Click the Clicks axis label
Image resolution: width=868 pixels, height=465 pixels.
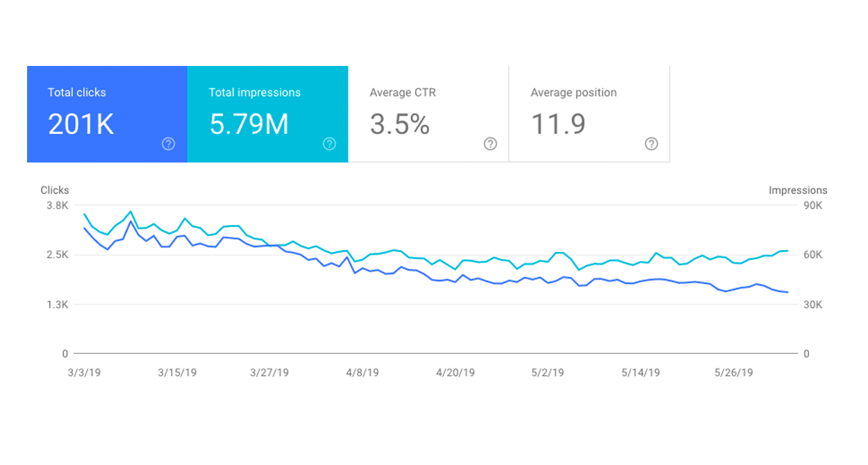pyautogui.click(x=55, y=190)
